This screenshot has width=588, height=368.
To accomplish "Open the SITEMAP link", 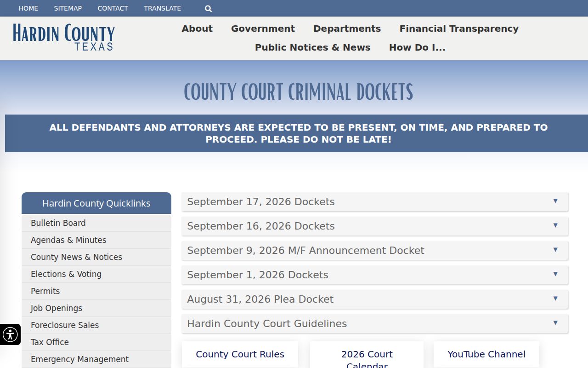I will 68,8.
